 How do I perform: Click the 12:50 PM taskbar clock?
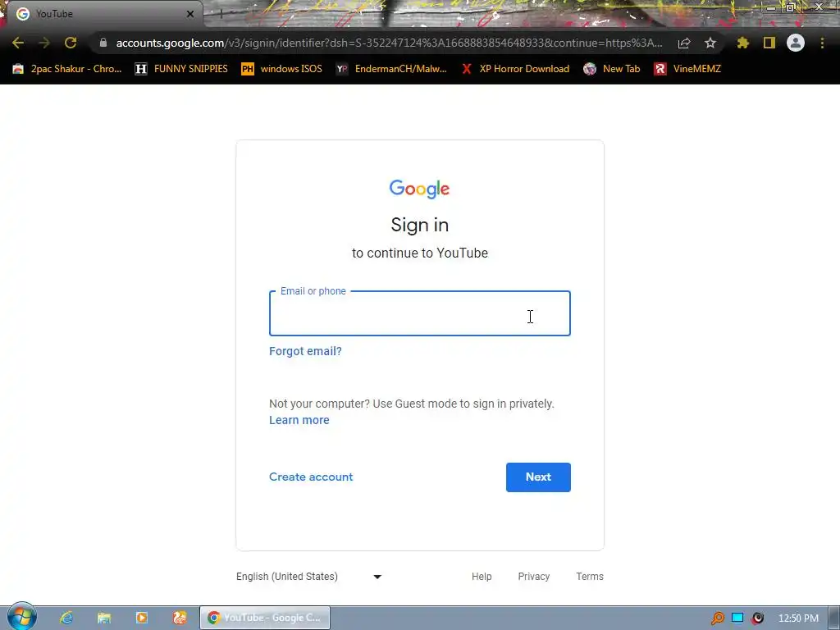pos(798,619)
